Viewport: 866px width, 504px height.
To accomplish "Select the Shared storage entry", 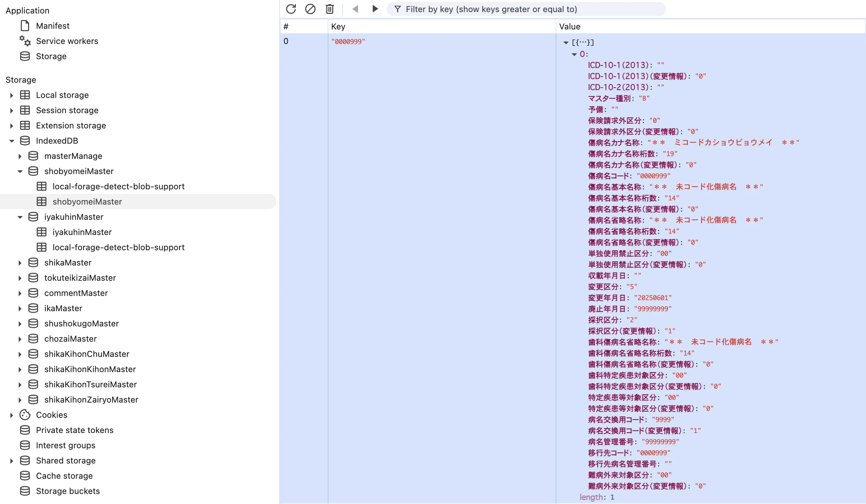I will [66, 460].
